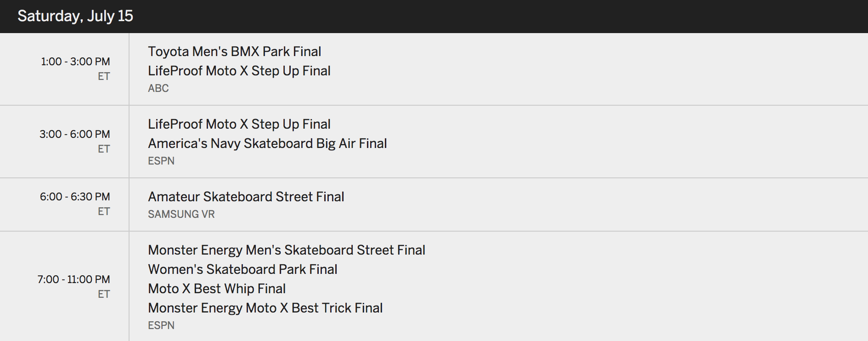Viewport: 868px width, 341px height.
Task: Open Monster Energy Men's Skateboard Street Final
Action: (287, 250)
